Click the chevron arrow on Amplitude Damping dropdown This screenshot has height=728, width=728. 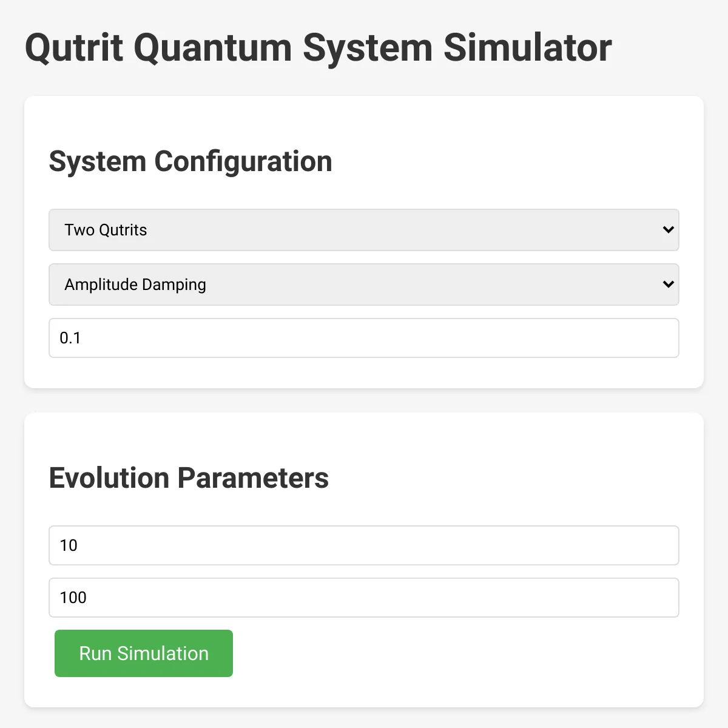[x=669, y=285]
